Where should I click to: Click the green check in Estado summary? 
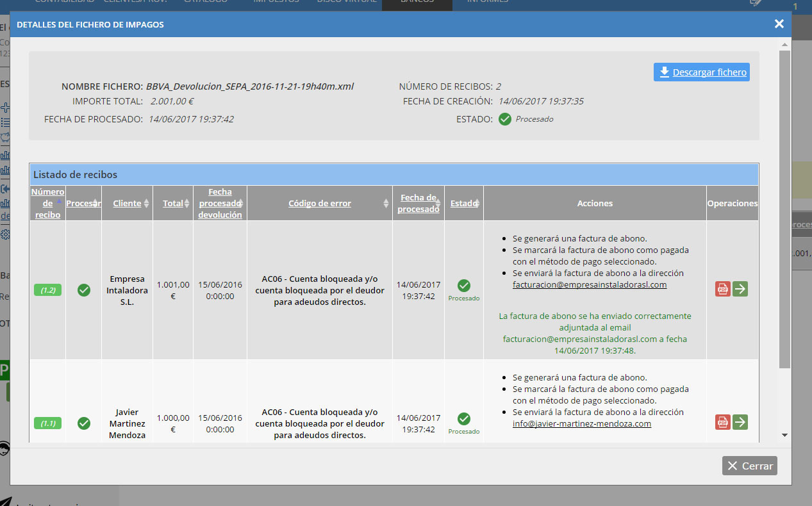505,119
